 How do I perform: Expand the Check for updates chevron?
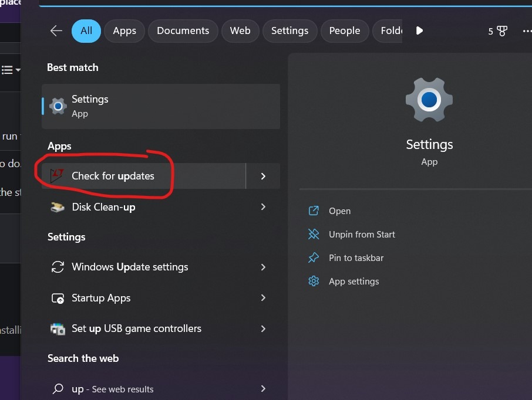click(x=263, y=176)
